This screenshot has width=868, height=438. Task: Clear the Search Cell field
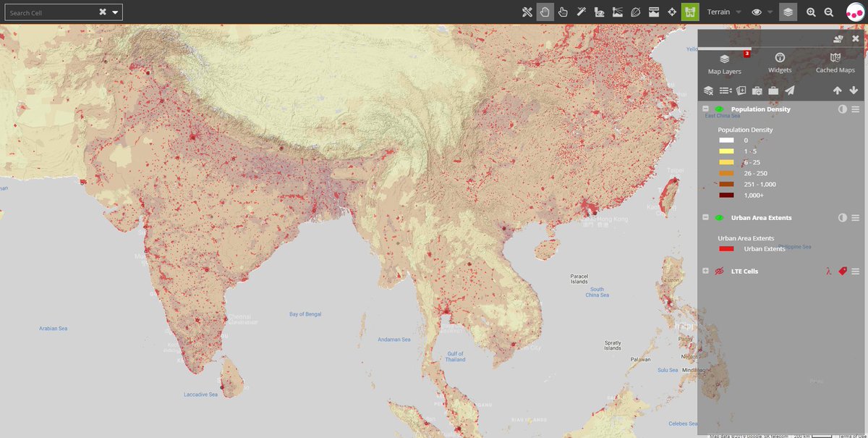103,12
